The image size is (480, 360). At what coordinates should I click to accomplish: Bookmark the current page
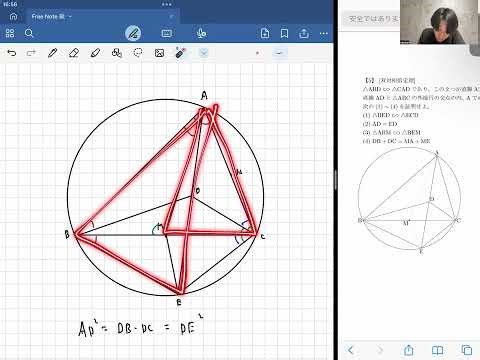pos(284,33)
